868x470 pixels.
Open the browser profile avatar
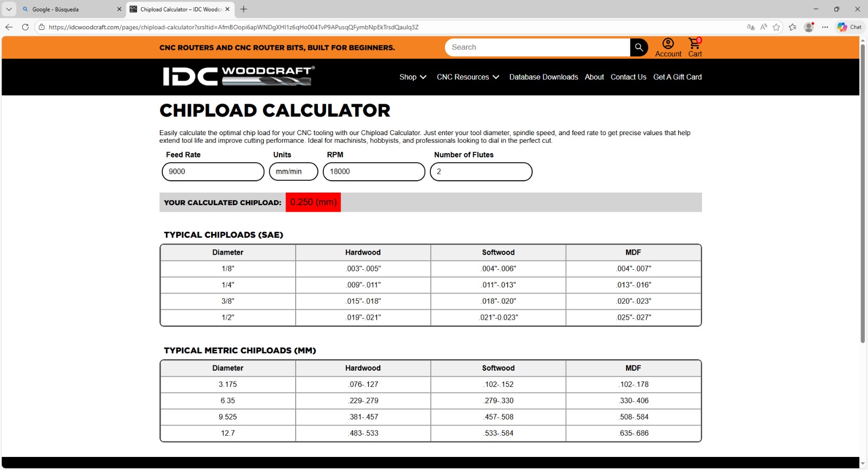[809, 27]
